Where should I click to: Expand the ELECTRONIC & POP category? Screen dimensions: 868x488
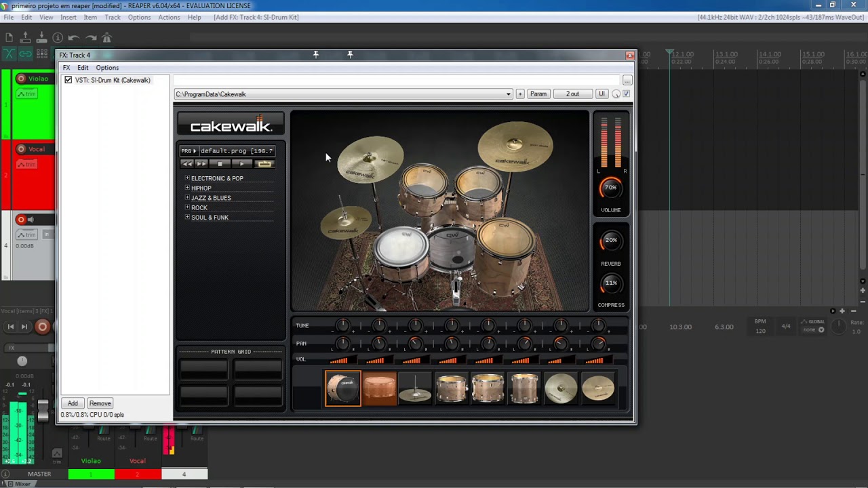[187, 178]
